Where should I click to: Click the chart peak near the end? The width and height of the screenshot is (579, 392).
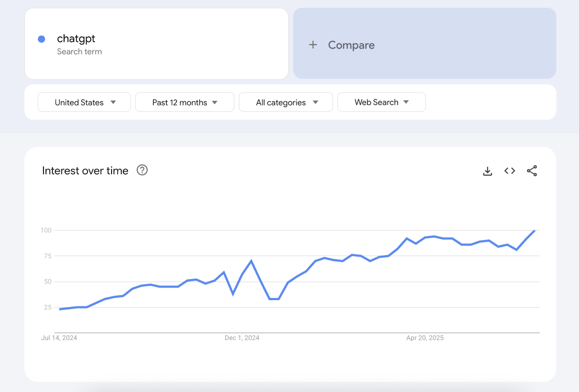tap(535, 231)
